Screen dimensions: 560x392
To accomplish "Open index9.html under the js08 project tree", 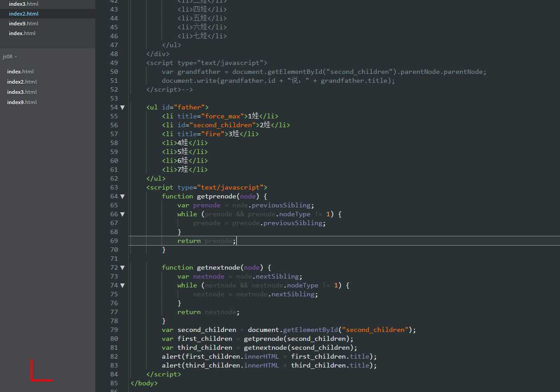I will [22, 102].
